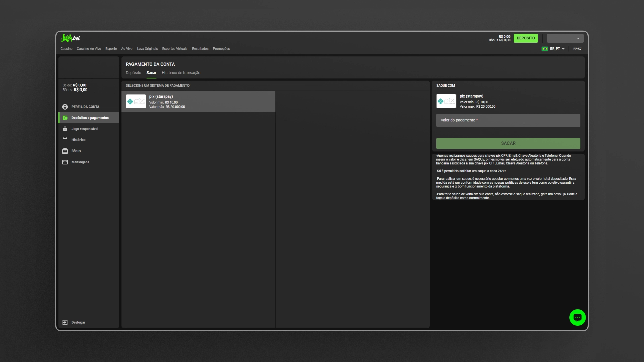Open the user account dropdown
Image resolution: width=644 pixels, height=362 pixels.
click(565, 38)
